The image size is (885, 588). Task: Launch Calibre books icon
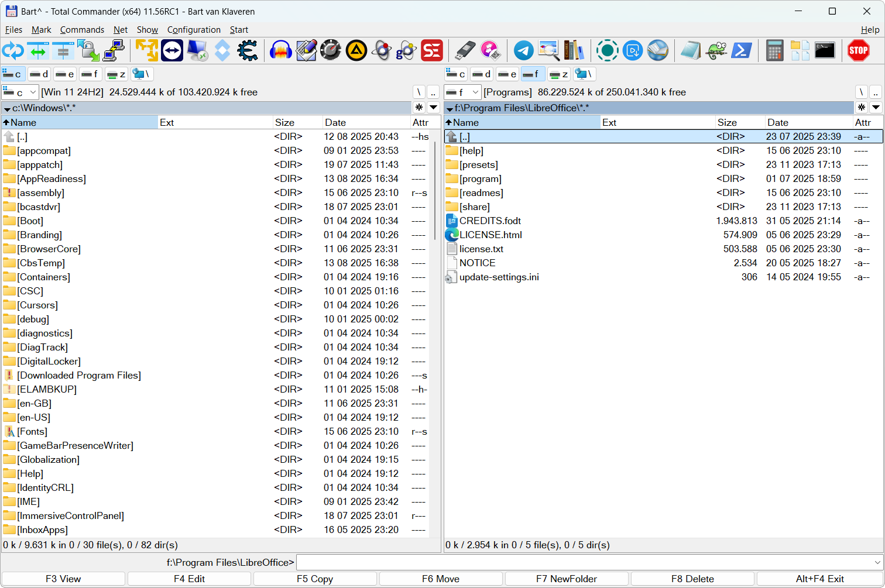[x=574, y=51]
